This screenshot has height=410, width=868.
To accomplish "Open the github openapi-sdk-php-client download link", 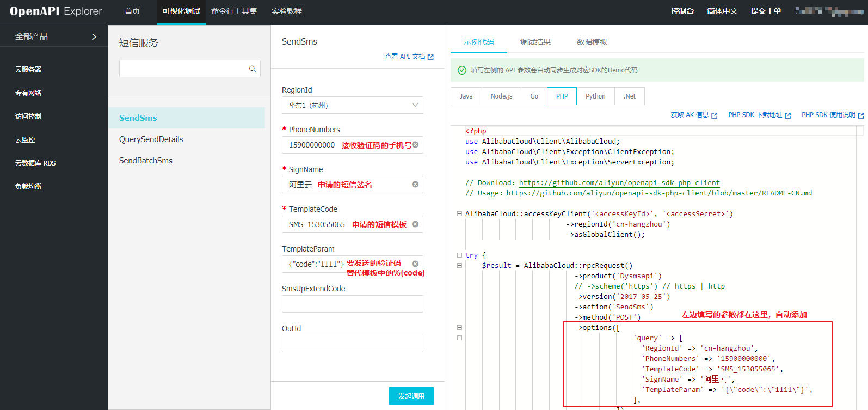I will coord(619,183).
